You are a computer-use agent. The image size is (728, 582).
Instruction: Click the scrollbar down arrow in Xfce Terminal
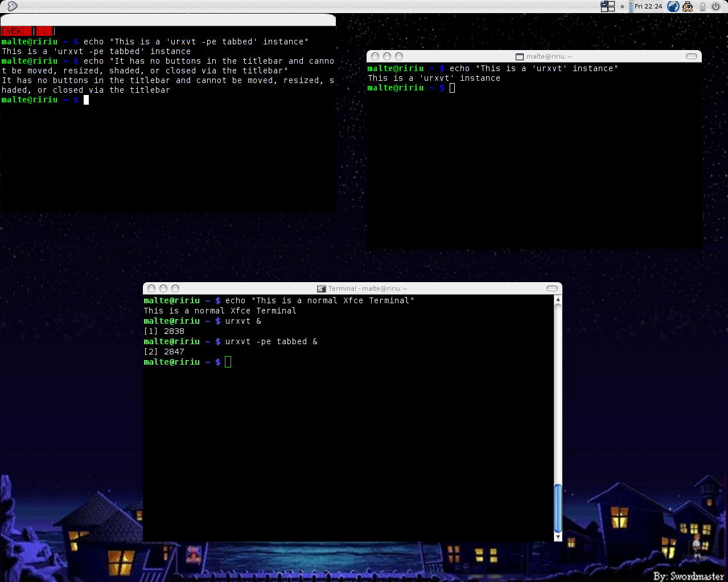pyautogui.click(x=558, y=536)
